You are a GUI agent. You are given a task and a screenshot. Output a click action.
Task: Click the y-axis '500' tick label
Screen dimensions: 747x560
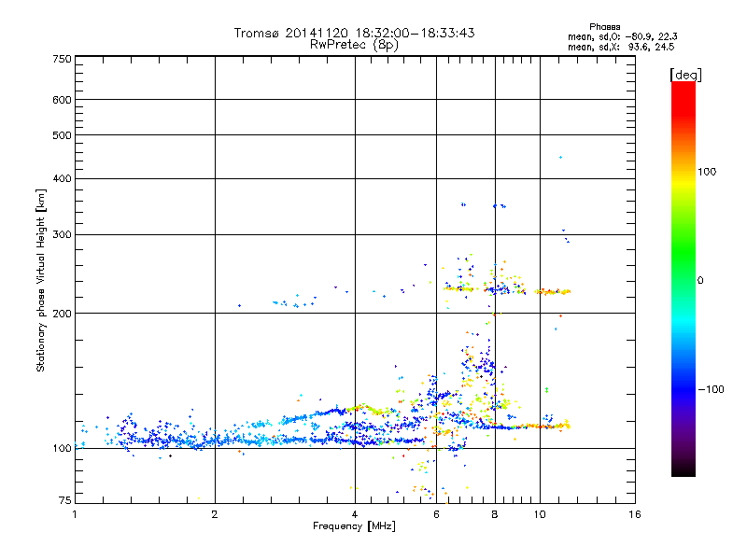62,135
